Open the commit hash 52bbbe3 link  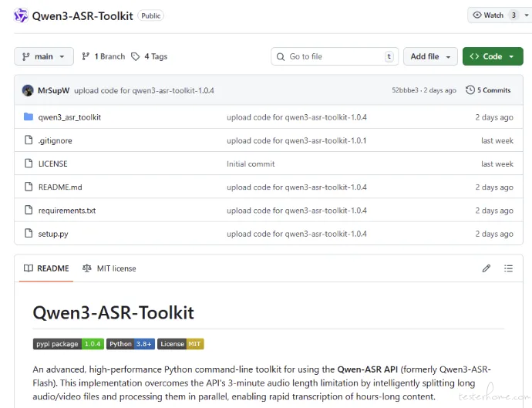tap(405, 90)
